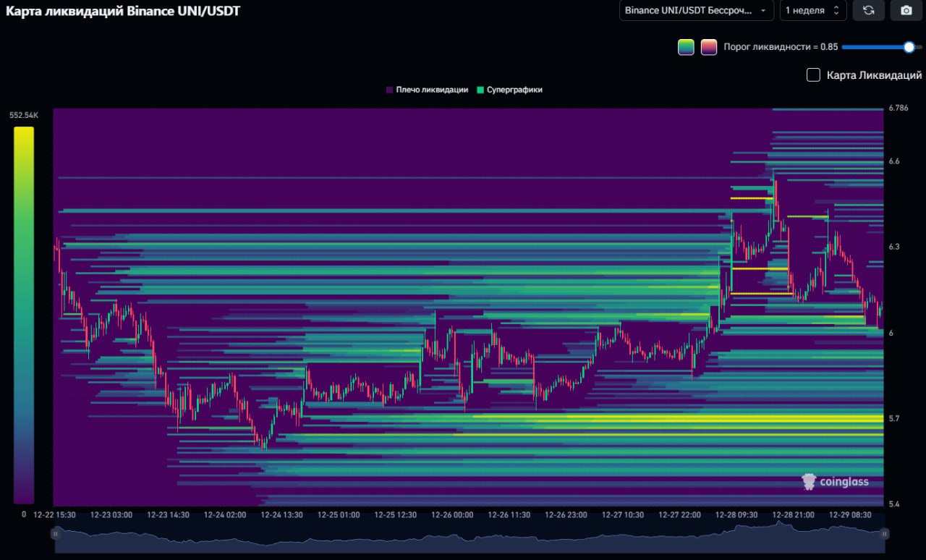Click the green Суперграфики legend marker
The image size is (926, 560).
point(480,90)
